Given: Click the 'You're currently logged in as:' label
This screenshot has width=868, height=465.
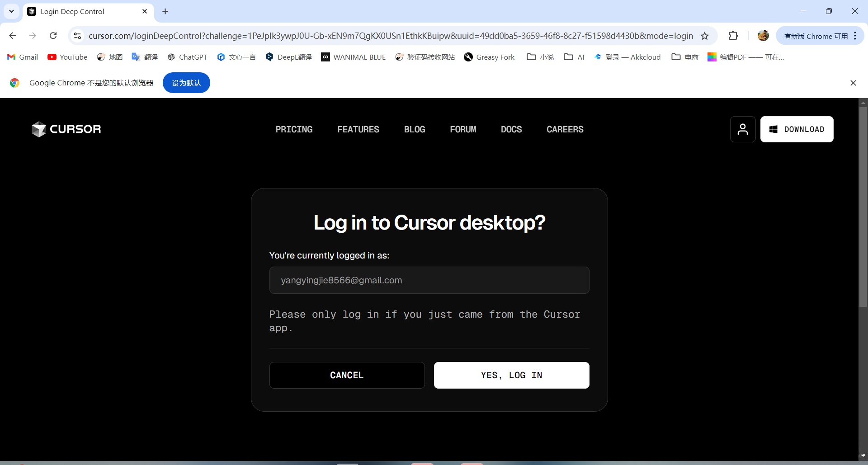Looking at the screenshot, I should 330,255.
